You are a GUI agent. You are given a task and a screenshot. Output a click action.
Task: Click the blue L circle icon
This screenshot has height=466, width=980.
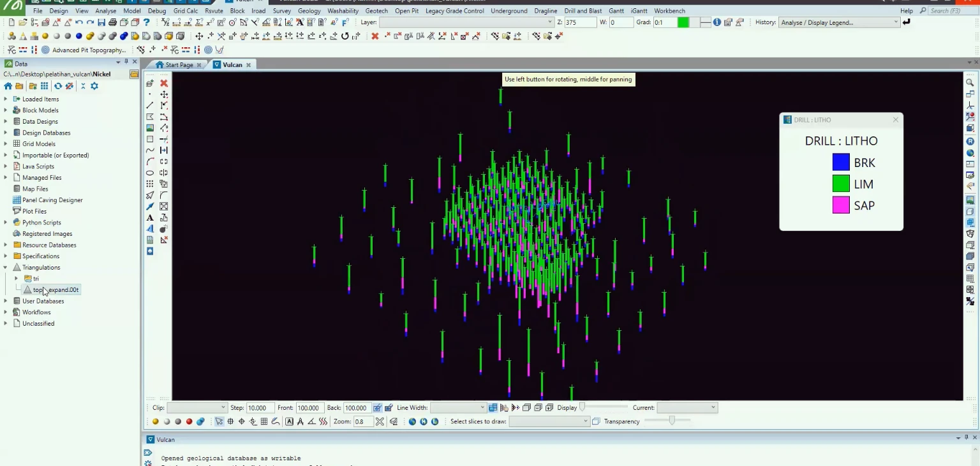435,421
